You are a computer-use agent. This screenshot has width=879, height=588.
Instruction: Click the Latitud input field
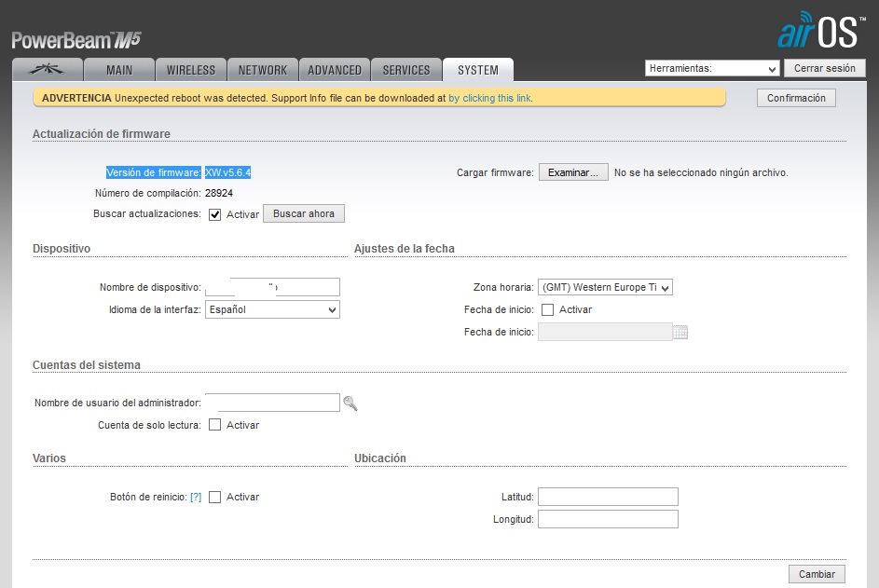point(609,497)
